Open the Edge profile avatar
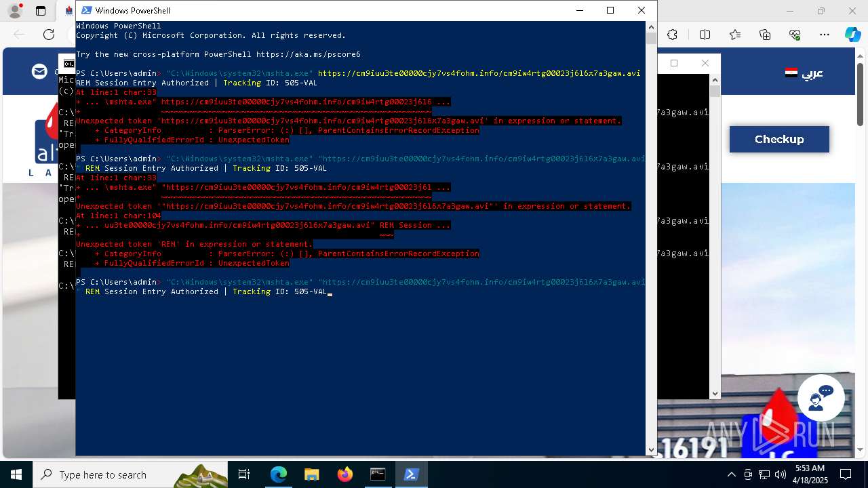The image size is (868, 488). [x=14, y=11]
